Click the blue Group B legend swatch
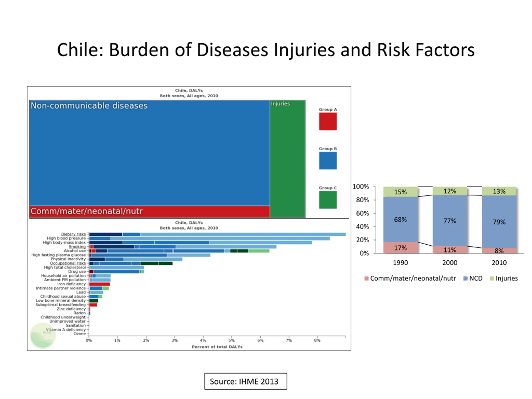Image resolution: width=532 pixels, height=399 pixels. (328, 161)
